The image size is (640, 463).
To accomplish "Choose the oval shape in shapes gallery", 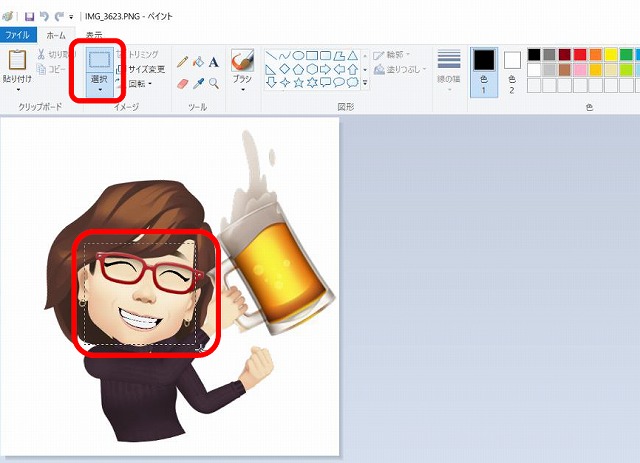I will click(x=297, y=55).
